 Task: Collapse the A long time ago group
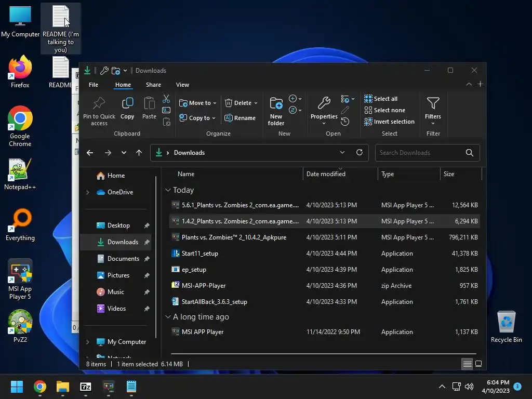pyautogui.click(x=168, y=317)
